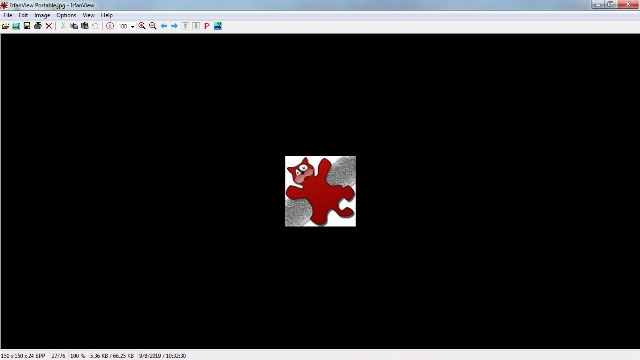Open the IrfanView about picture icon
This screenshot has height=360, width=640.
218,26
